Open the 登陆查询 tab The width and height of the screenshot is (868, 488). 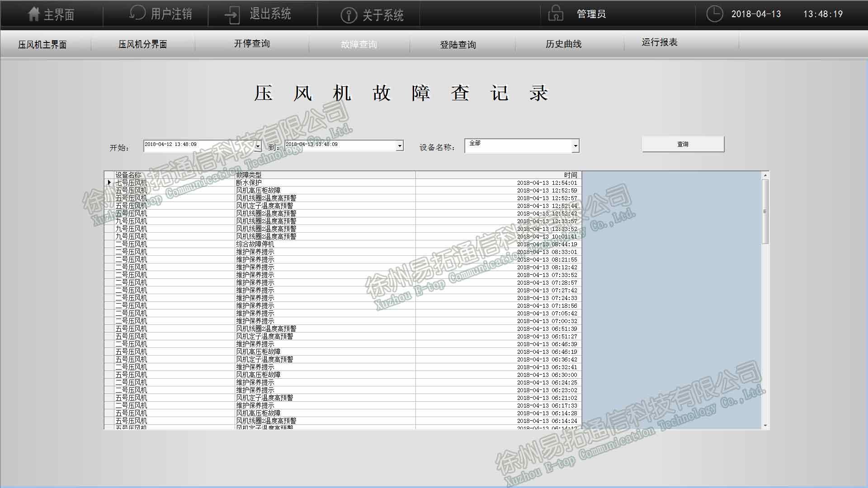[x=458, y=44]
